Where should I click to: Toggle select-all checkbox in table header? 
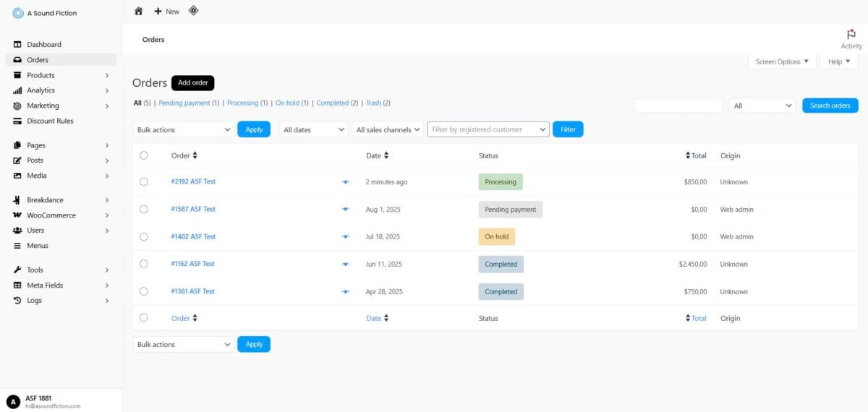tap(144, 155)
